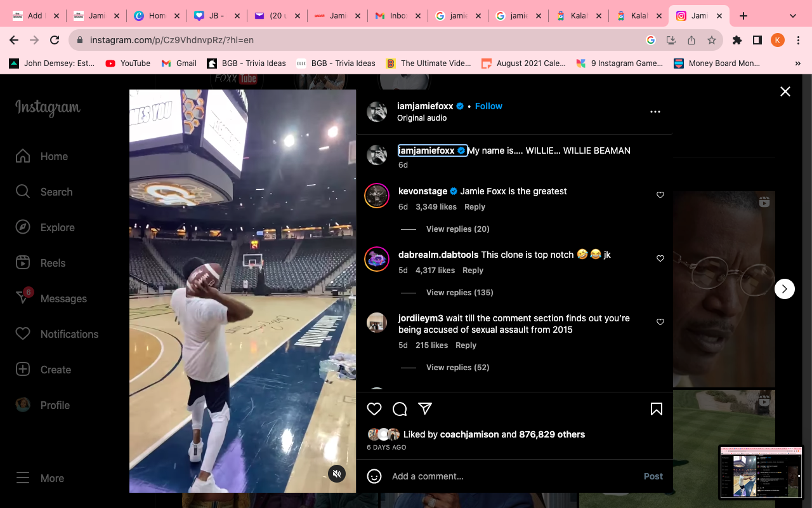Open the emoji picker in comment box
Screen dimensions: 812x508
pyautogui.click(x=374, y=476)
